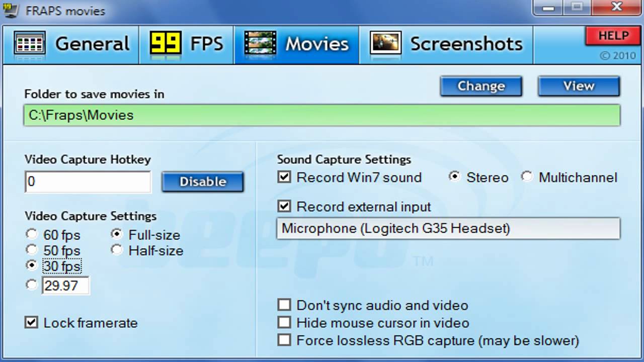Select the custom framerate radio button

click(32, 285)
